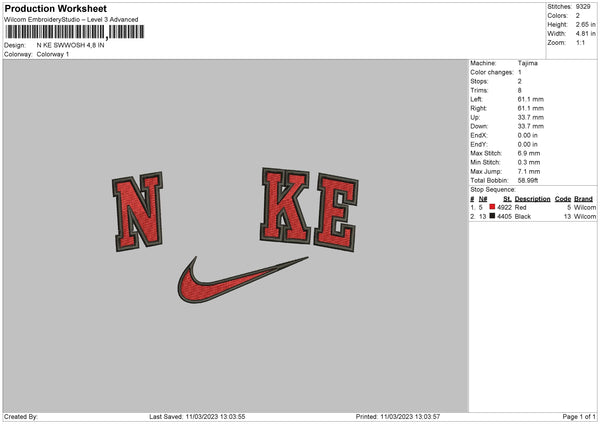The image size is (600, 424).
Task: Click the red swoosh in the design
Action: click(x=243, y=280)
